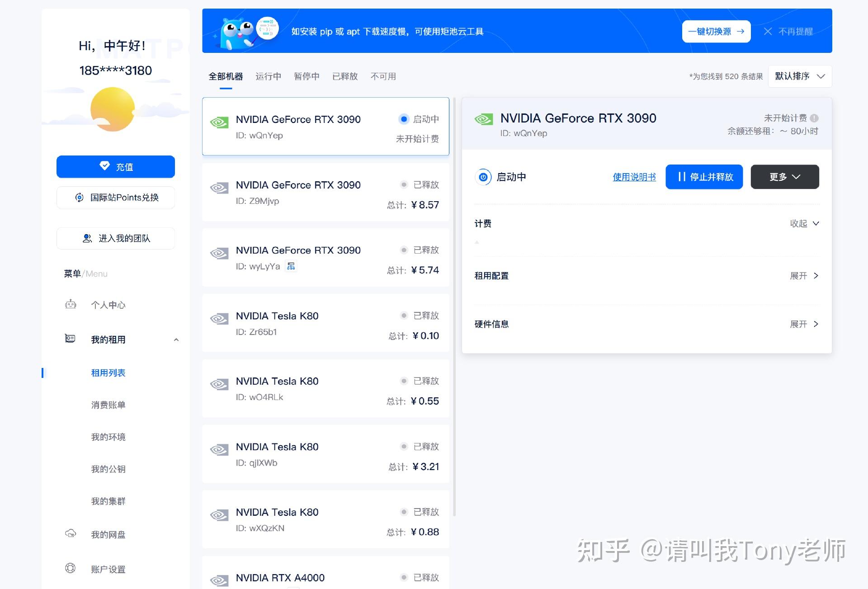
Task: Click the 已释放 status on the Zr65b1 card
Action: click(420, 316)
